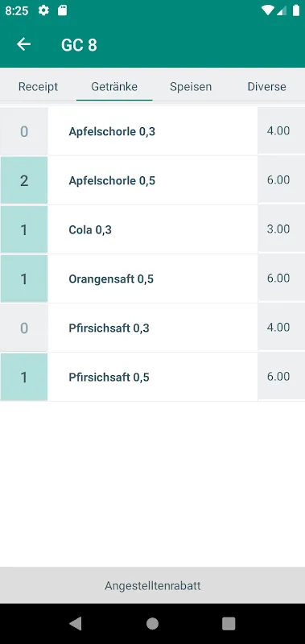Switch to the Speisen tab
This screenshot has width=305, height=644.
tap(191, 87)
